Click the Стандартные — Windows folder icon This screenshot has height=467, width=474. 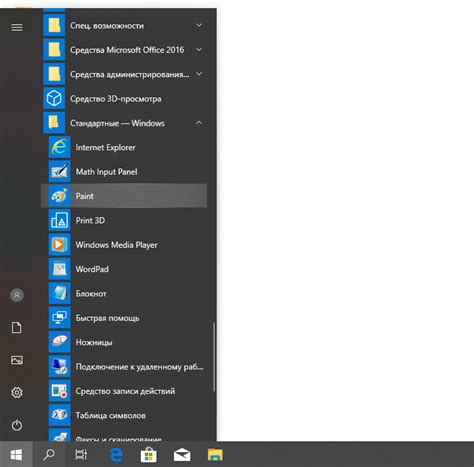coord(54,123)
